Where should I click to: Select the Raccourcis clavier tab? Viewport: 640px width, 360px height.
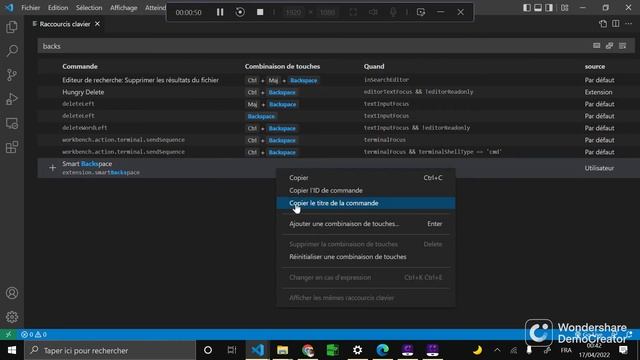tap(64, 24)
